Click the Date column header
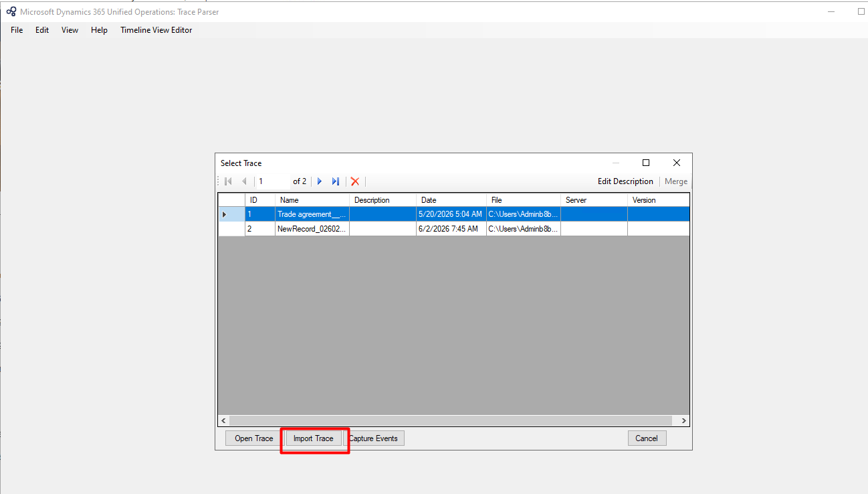Image resolution: width=868 pixels, height=494 pixels. pos(451,200)
